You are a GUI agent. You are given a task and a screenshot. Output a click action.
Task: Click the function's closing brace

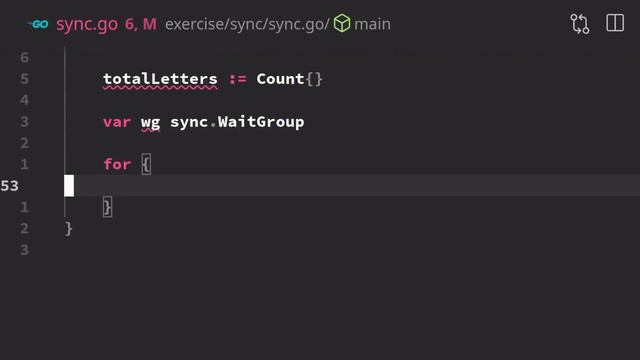pyautogui.click(x=69, y=229)
